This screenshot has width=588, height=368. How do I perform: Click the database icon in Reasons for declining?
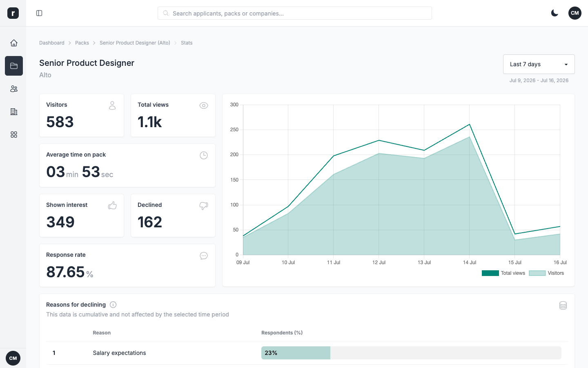[x=563, y=305]
